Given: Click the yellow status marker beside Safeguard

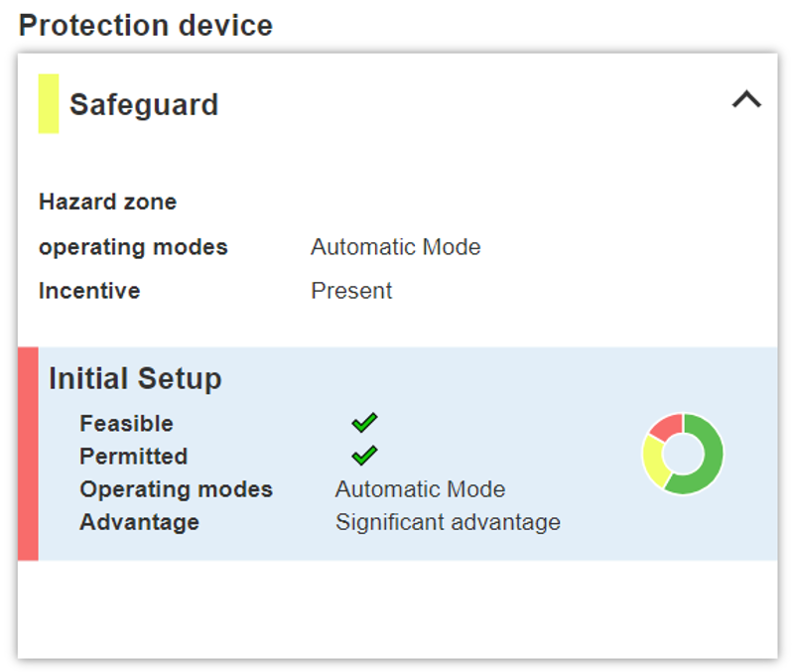Looking at the screenshot, I should tap(48, 103).
